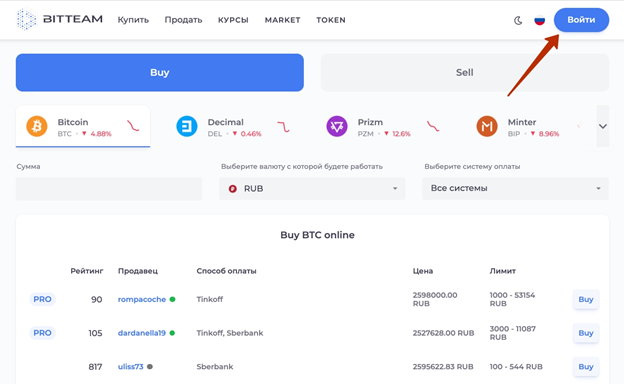This screenshot has height=384, width=624.
Task: Click the Minter 8.96% change value
Action: [x=549, y=134]
